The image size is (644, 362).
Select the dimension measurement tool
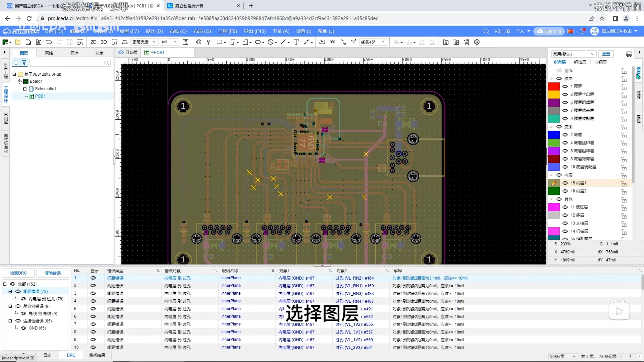click(306, 42)
